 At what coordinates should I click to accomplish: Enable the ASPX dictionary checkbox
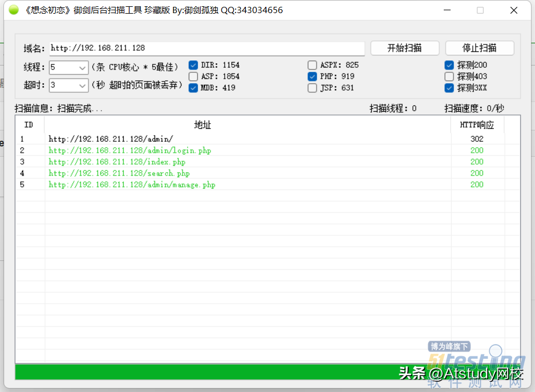point(313,65)
